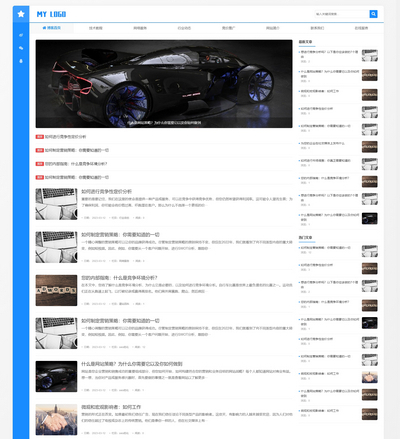Click the 最新文章 sidebar section heading
This screenshot has height=439, width=400.
(x=305, y=42)
